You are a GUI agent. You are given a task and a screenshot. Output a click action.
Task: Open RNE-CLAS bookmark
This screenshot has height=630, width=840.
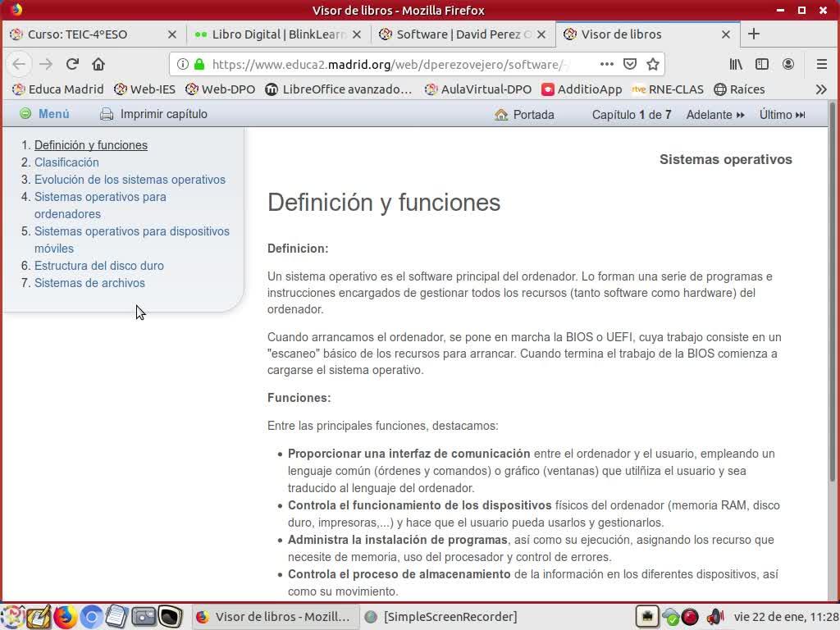[668, 89]
